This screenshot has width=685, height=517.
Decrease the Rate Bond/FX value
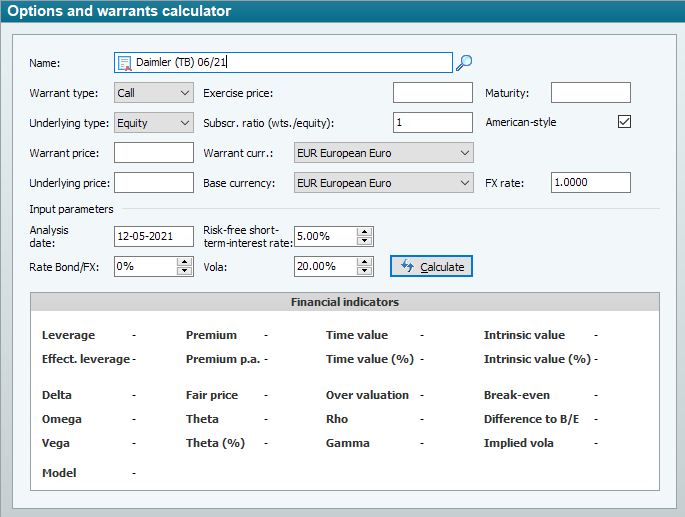(x=184, y=271)
